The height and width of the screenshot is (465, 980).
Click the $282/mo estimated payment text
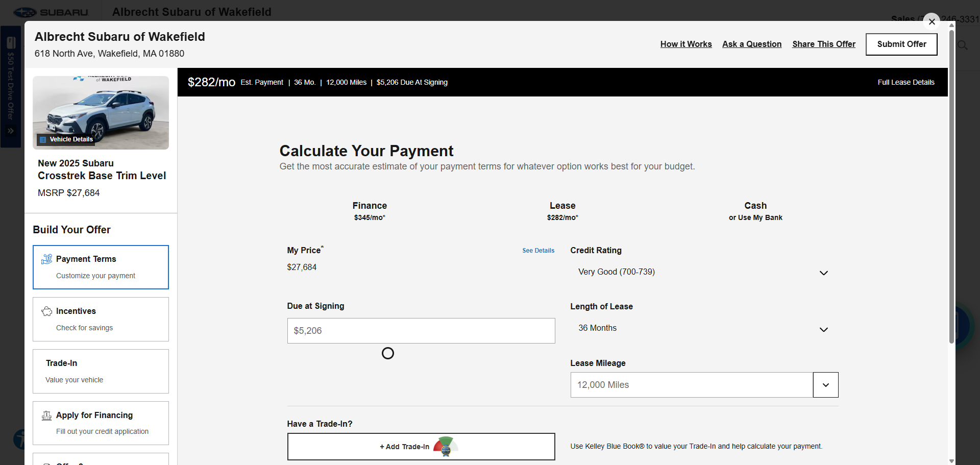pyautogui.click(x=211, y=82)
